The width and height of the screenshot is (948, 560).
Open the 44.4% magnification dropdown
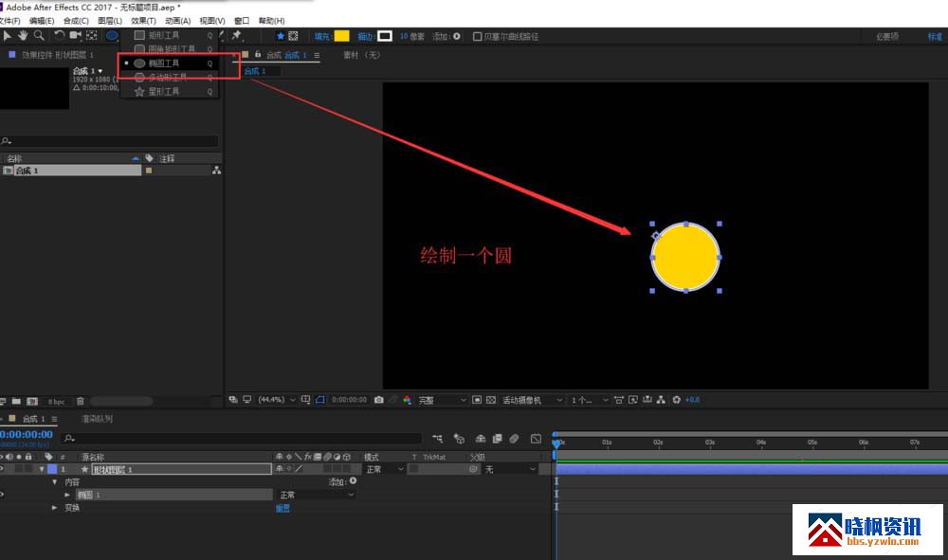coord(277,400)
